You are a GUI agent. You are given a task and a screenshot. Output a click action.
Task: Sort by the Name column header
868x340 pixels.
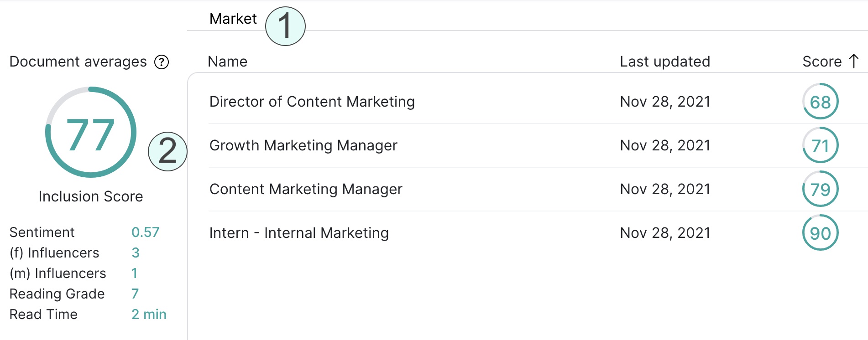[227, 62]
